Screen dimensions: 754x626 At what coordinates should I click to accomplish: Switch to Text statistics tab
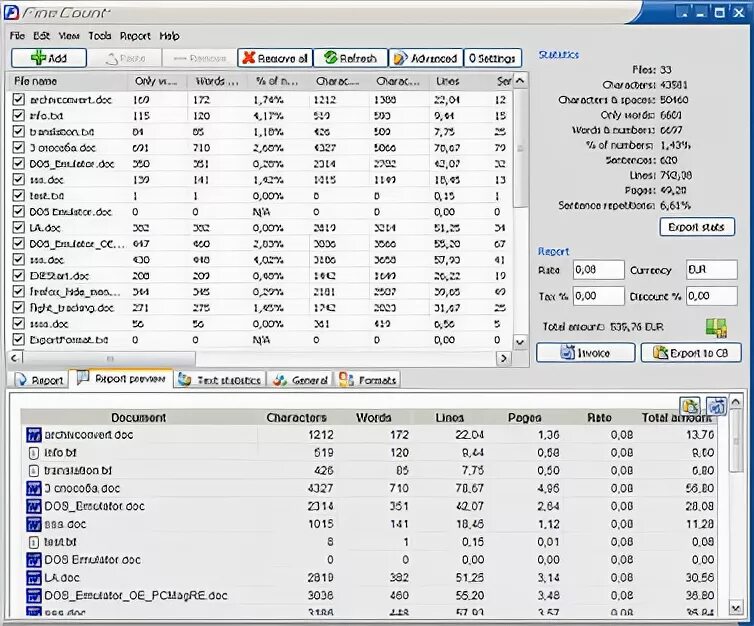tap(220, 380)
